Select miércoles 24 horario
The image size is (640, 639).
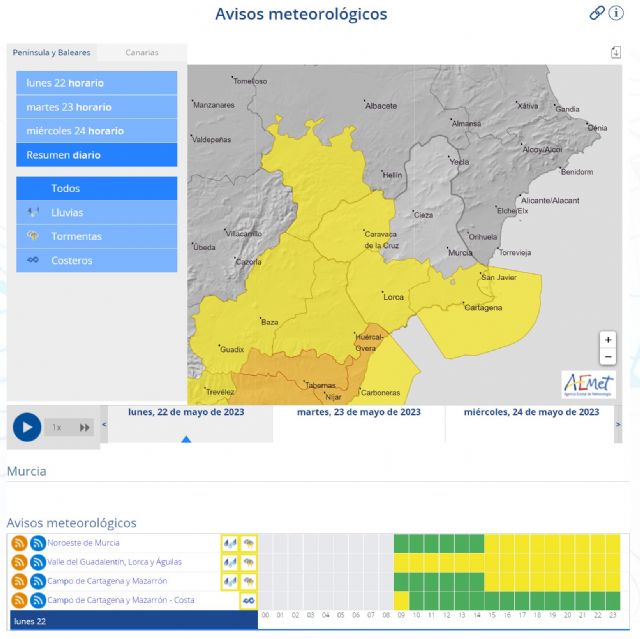(x=97, y=131)
